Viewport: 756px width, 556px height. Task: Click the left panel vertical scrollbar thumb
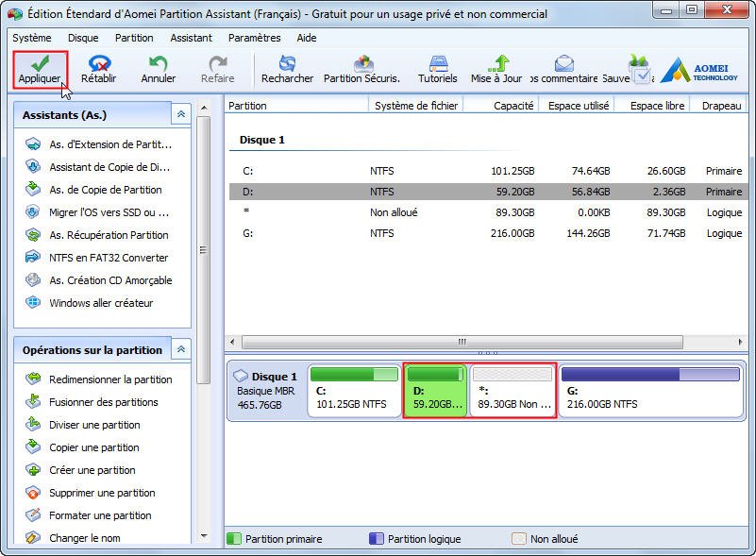[204, 250]
